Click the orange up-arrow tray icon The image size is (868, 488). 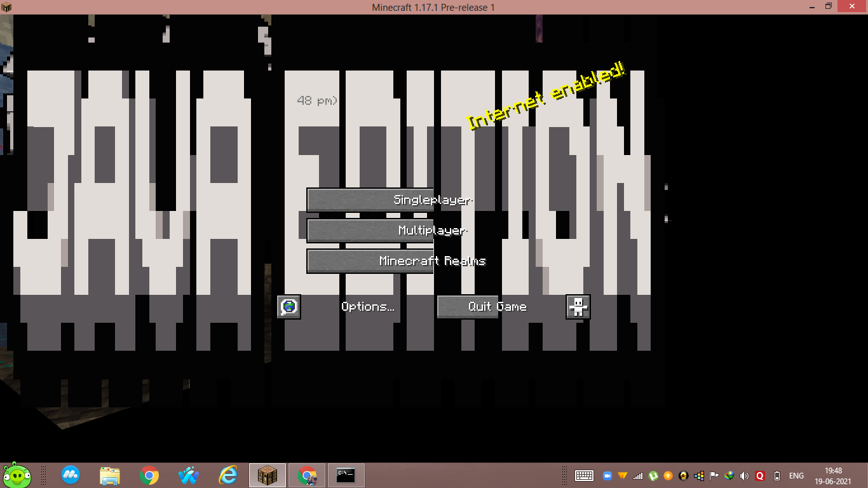click(668, 475)
